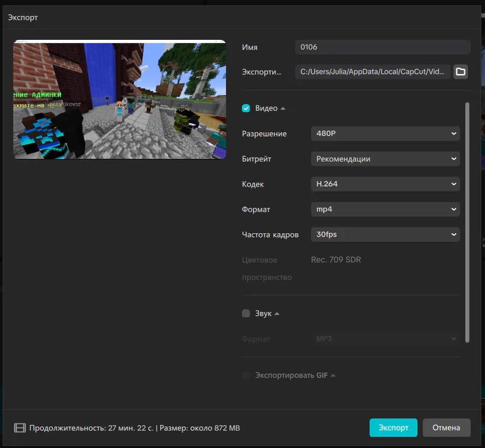Enable the Звук checkbox
The width and height of the screenshot is (485, 448).
[246, 313]
